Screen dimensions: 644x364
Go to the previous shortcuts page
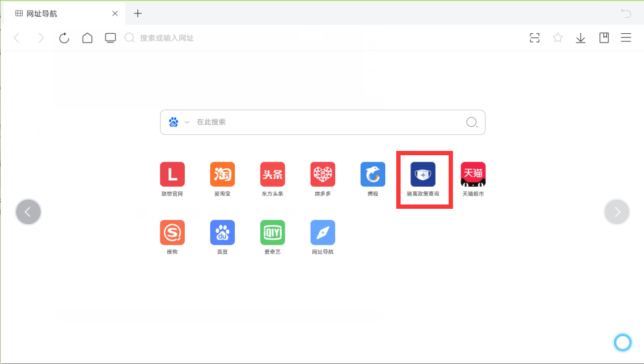[x=28, y=212]
